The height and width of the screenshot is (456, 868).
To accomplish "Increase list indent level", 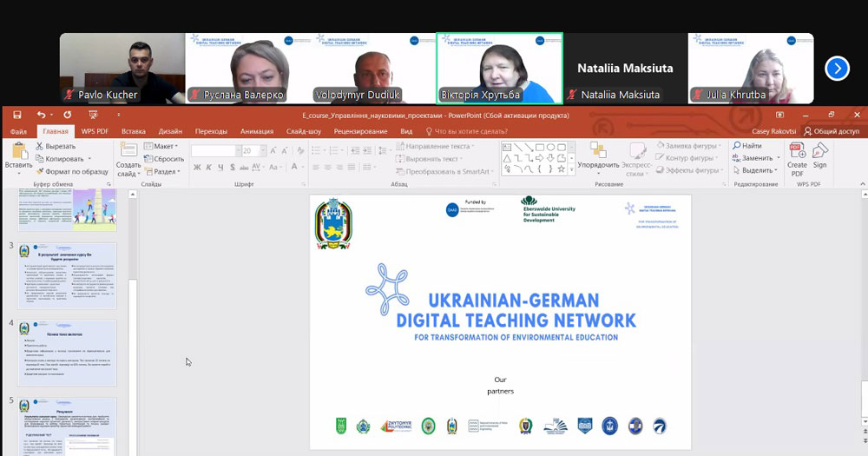I will tap(367, 151).
